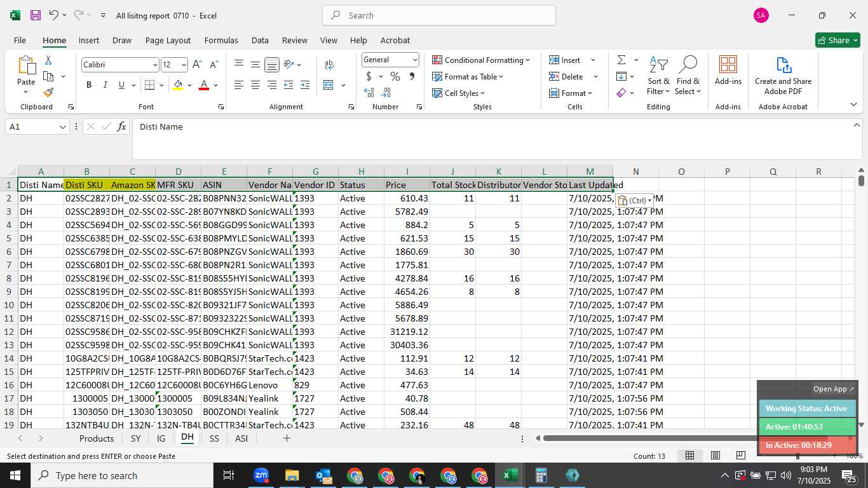Open File Explorer from the taskbar
868x488 pixels.
click(292, 475)
